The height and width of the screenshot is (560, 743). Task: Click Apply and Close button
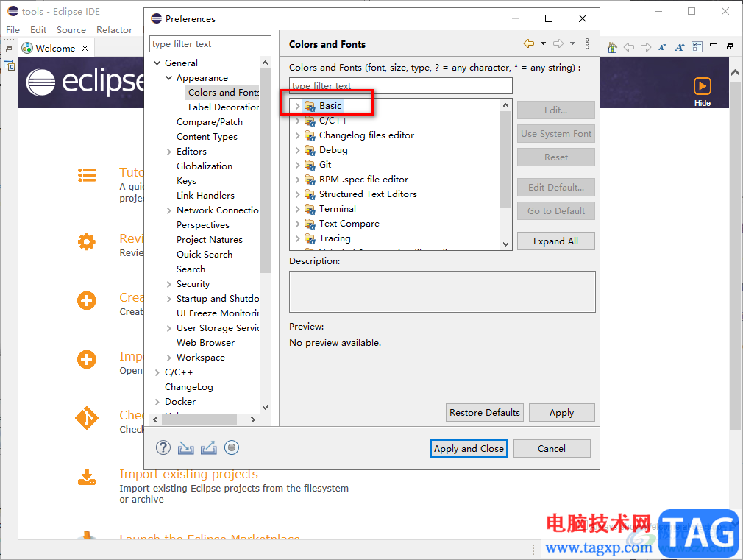click(x=469, y=449)
